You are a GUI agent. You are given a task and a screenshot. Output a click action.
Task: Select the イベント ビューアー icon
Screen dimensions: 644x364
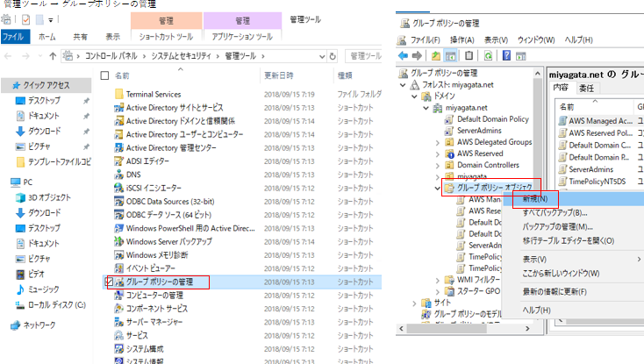tap(119, 268)
